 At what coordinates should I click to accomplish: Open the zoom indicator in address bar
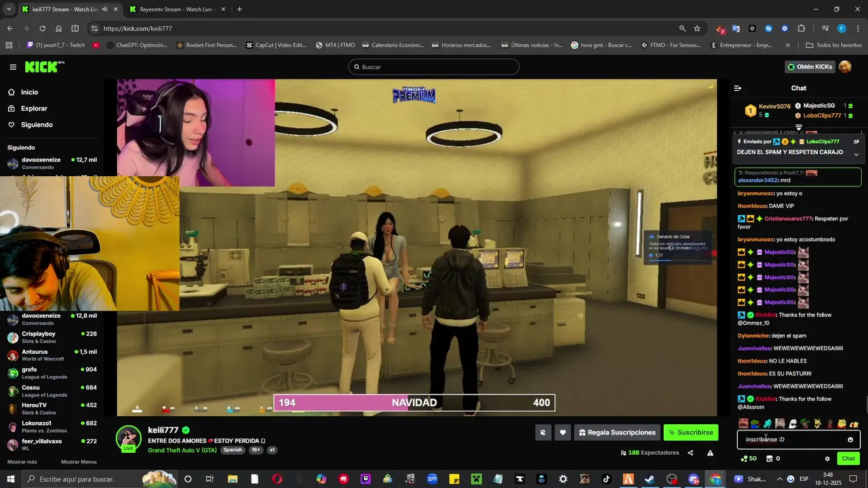(682, 28)
